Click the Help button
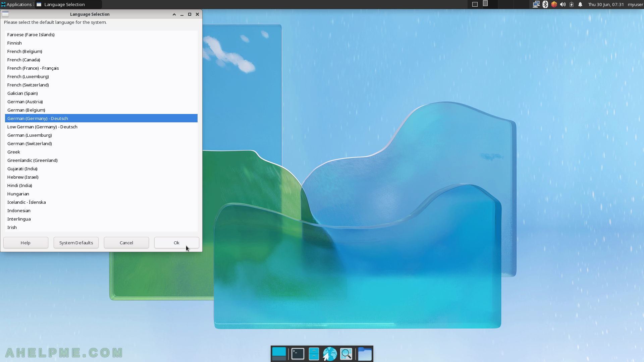Image resolution: width=644 pixels, height=362 pixels. point(26,243)
